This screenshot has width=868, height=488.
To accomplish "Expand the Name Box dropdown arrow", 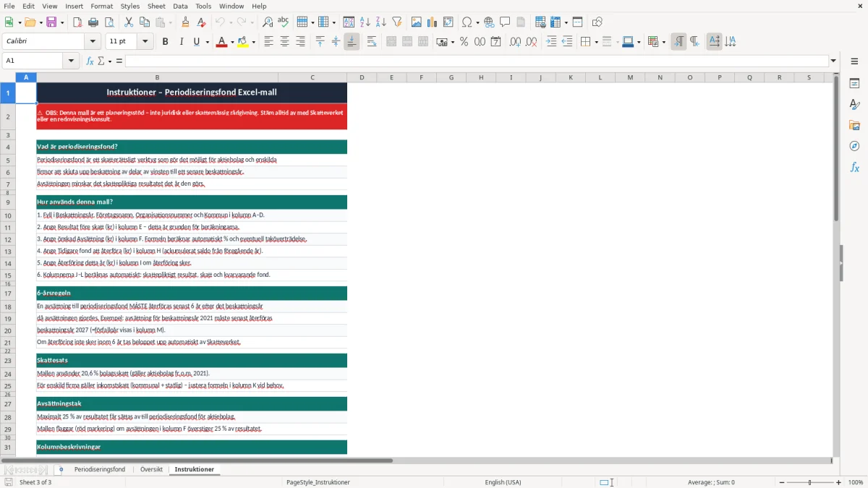I will (72, 61).
